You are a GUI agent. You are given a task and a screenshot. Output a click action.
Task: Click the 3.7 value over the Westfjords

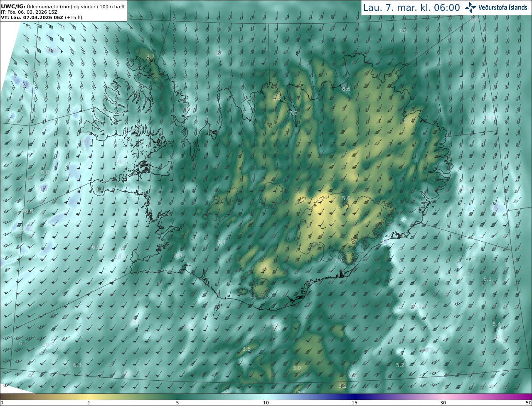click(x=150, y=56)
